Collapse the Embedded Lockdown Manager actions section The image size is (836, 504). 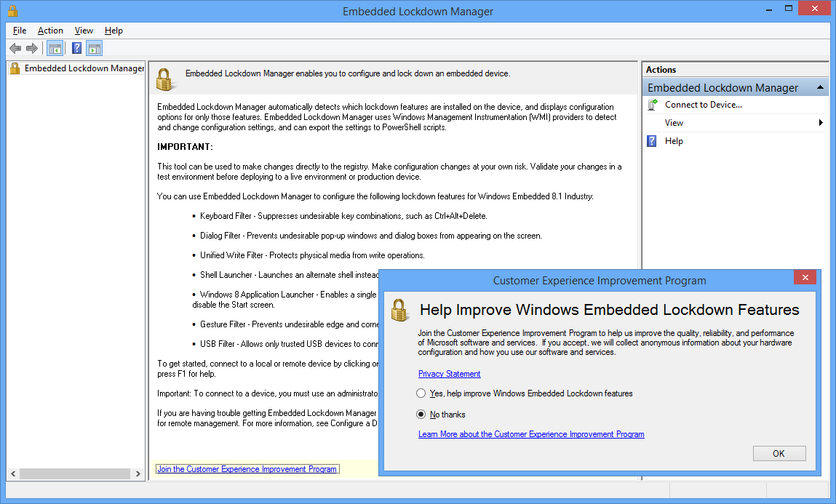pos(820,87)
